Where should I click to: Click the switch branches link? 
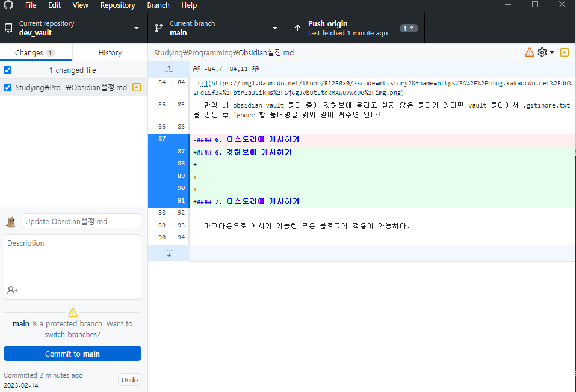pyautogui.click(x=72, y=335)
